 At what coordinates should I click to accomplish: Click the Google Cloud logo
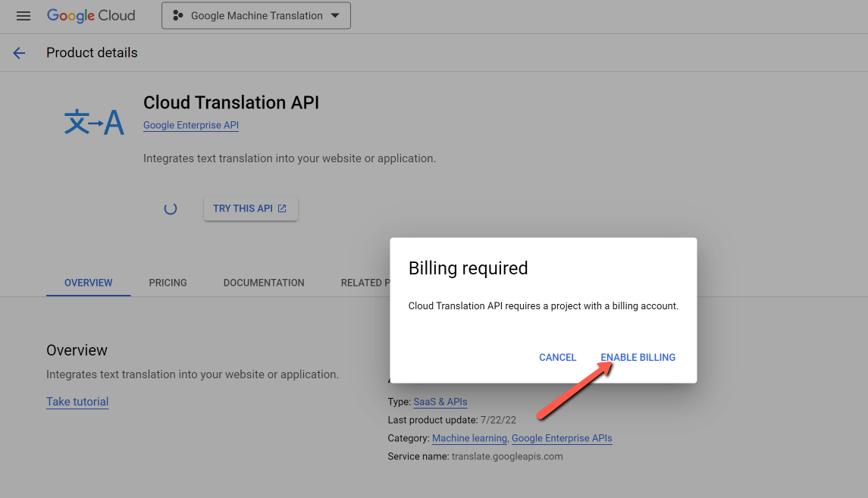pyautogui.click(x=91, y=15)
